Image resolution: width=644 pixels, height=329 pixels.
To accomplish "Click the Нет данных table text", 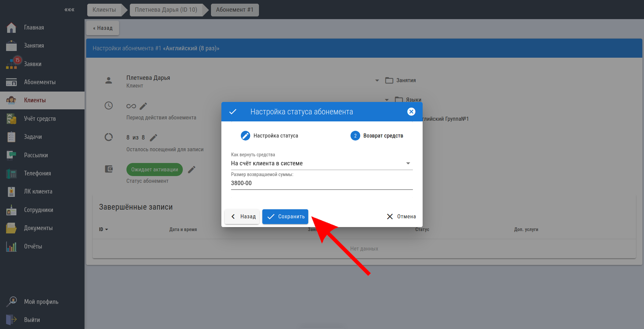I will (x=364, y=249).
